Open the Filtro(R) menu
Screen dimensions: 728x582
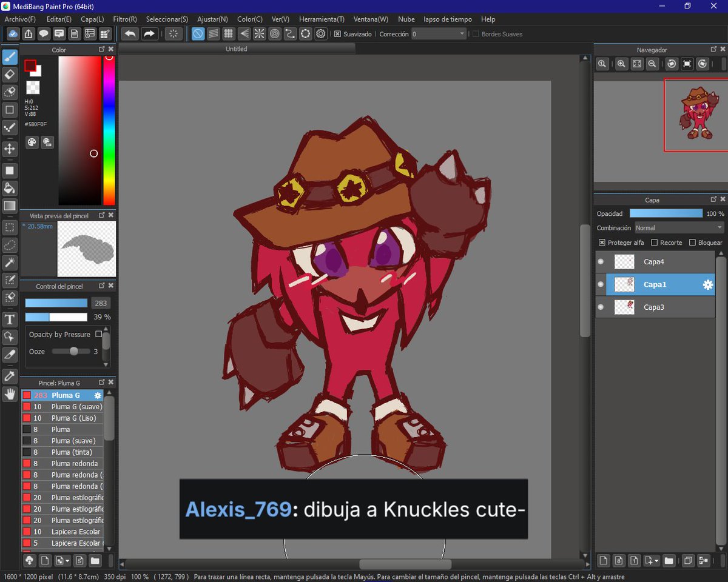point(125,19)
